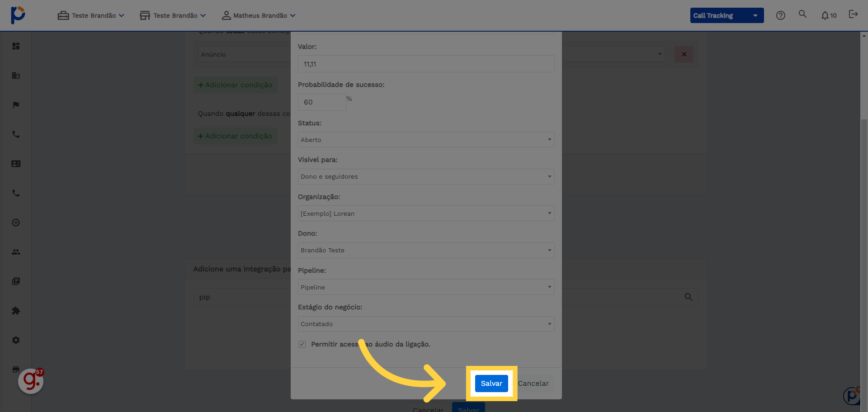Click Cancelar in the dialog footer

[533, 383]
